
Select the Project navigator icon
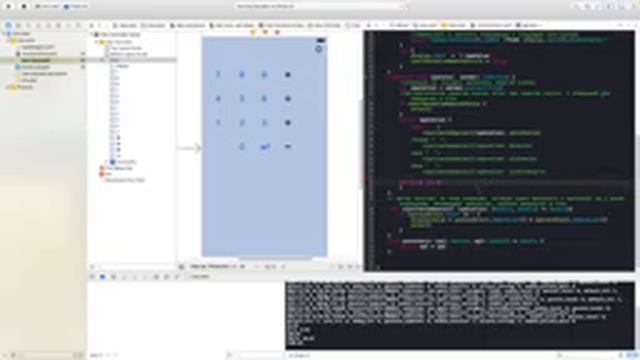8,25
